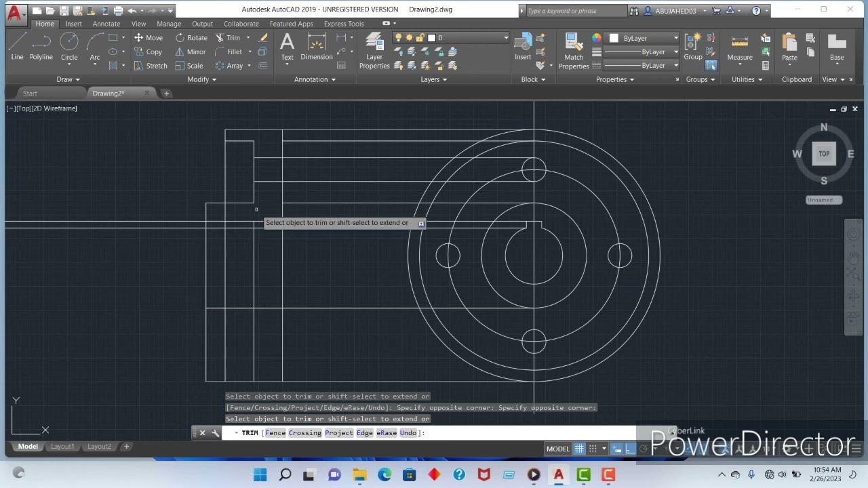The height and width of the screenshot is (488, 868).
Task: Activate the Trim tool
Action: 228,38
